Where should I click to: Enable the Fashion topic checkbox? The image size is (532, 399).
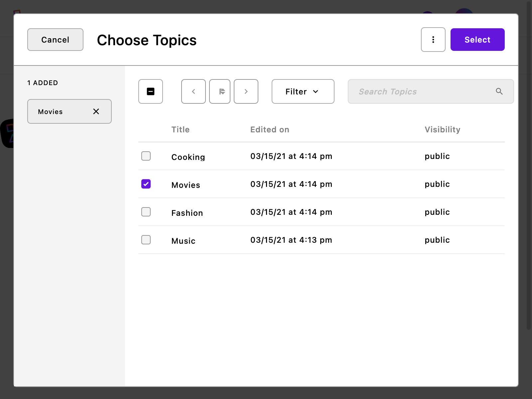click(x=146, y=212)
